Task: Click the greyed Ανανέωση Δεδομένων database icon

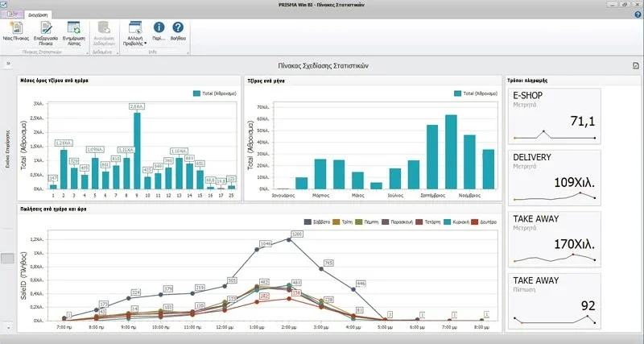Action: tap(104, 28)
